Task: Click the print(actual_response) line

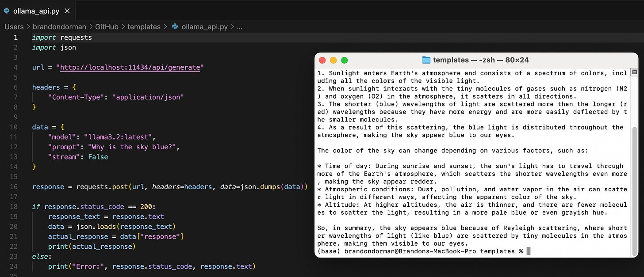Action: (x=92, y=247)
